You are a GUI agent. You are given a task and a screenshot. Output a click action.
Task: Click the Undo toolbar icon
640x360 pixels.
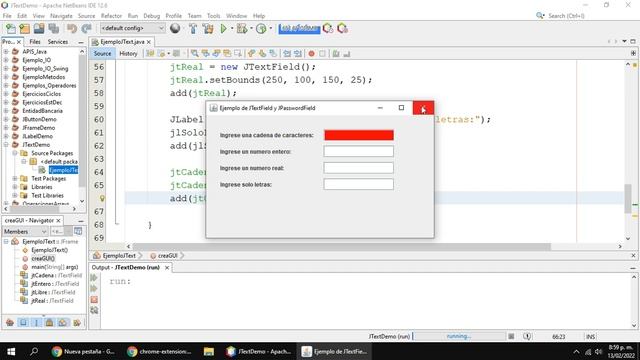(72, 29)
